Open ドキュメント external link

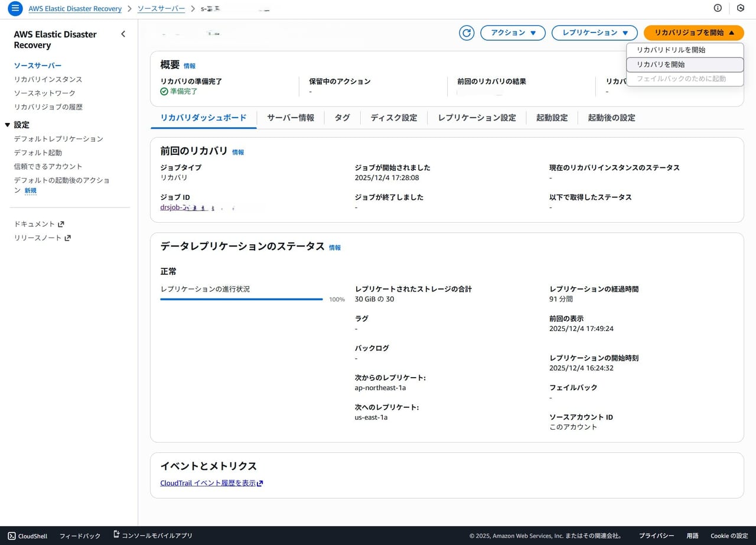pos(39,224)
